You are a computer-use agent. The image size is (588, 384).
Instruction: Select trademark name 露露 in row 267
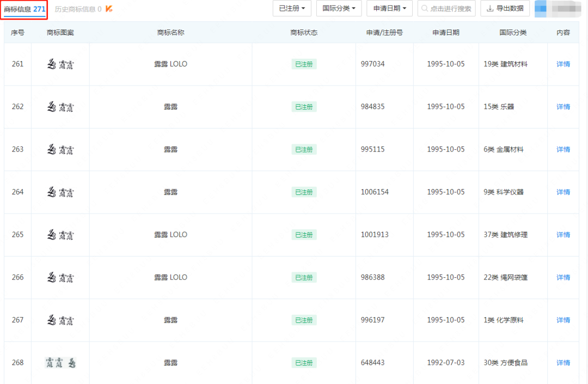coord(170,320)
